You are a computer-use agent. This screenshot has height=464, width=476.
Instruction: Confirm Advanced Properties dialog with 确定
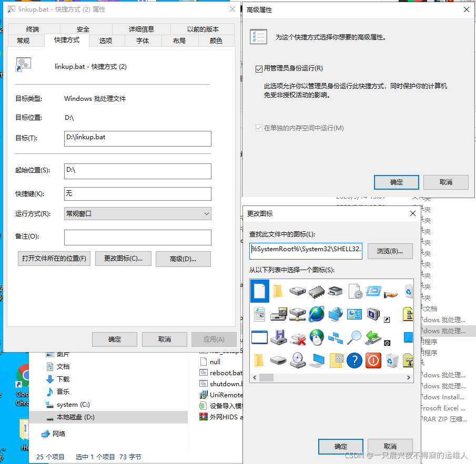397,182
